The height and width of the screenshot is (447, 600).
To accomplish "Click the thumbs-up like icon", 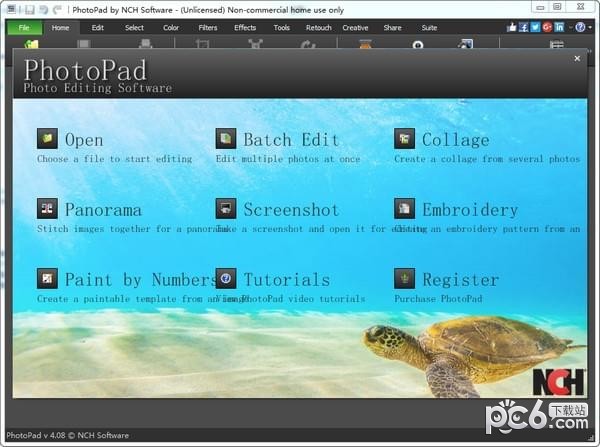I will click(512, 27).
